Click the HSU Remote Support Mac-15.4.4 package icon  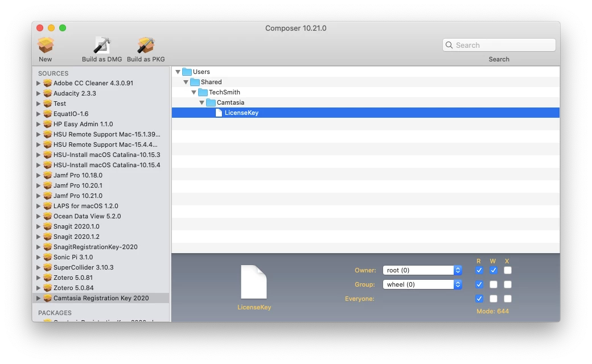click(x=47, y=144)
